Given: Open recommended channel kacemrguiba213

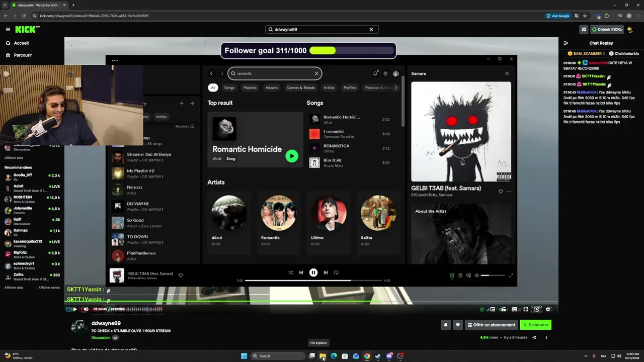Looking at the screenshot, I should (x=32, y=243).
